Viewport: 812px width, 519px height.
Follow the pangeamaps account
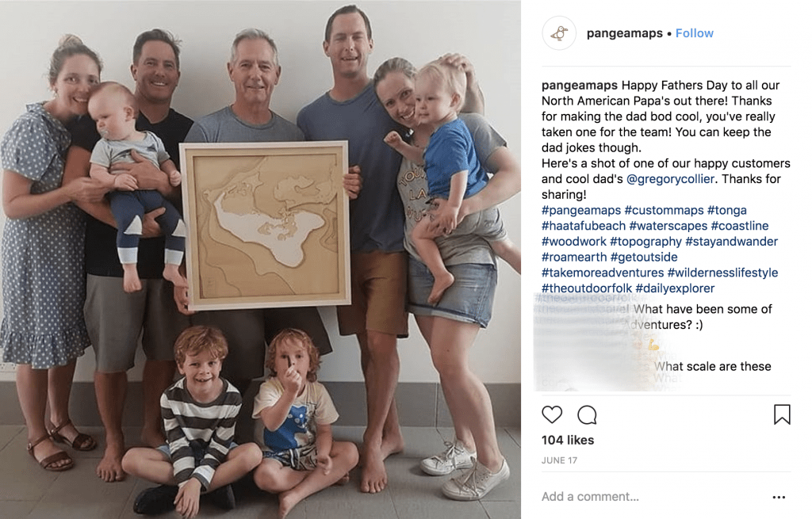[x=695, y=33]
